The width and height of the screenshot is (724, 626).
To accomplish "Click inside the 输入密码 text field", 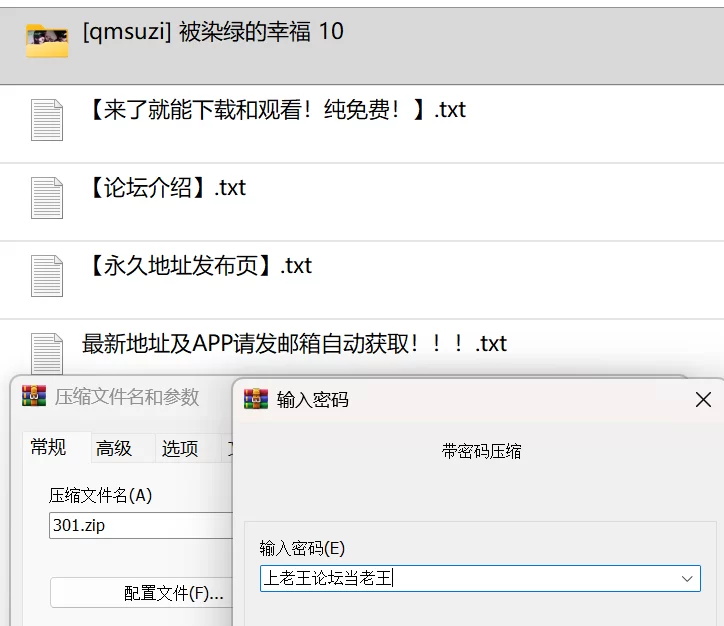I will [480, 578].
